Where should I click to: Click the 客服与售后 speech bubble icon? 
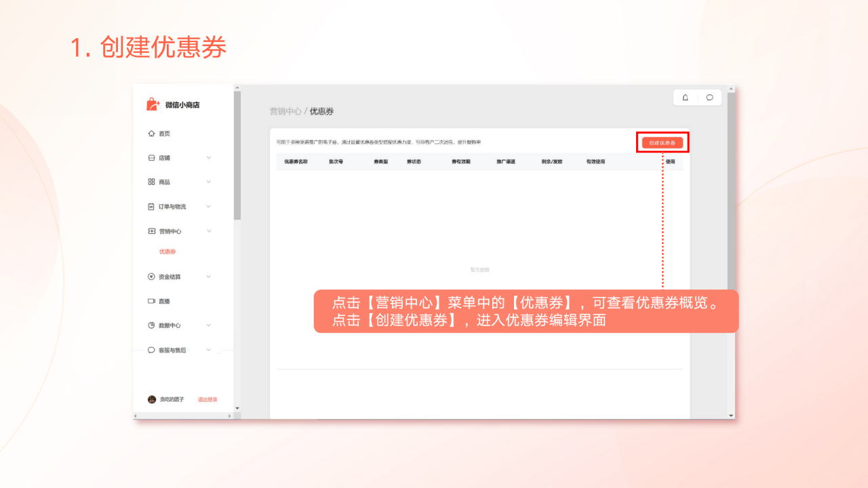tap(151, 350)
